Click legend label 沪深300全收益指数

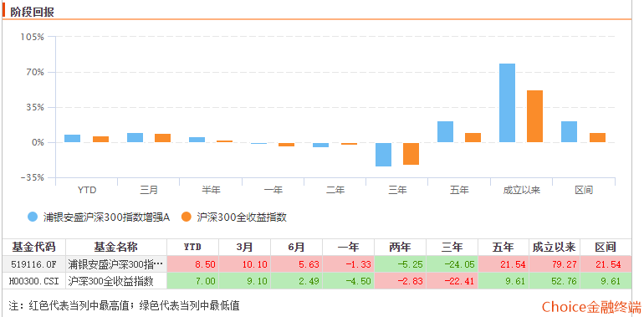[x=242, y=217]
